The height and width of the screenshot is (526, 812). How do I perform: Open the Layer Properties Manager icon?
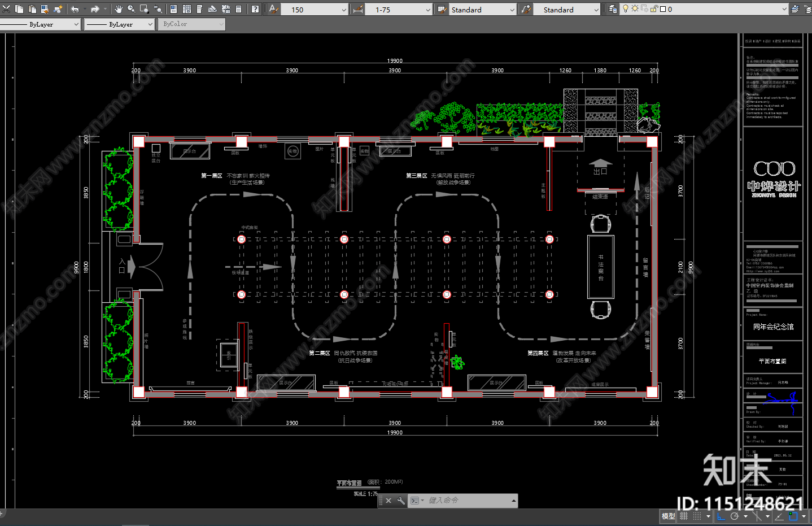click(x=613, y=9)
